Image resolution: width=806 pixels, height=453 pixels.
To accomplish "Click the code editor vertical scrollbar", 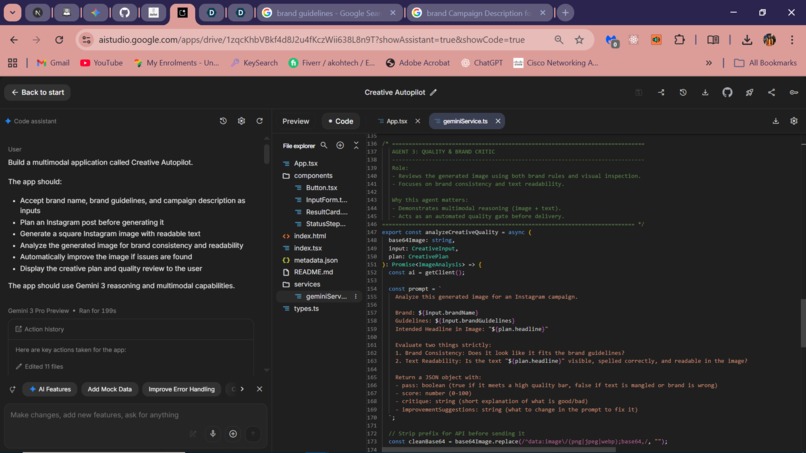I will click(803, 323).
